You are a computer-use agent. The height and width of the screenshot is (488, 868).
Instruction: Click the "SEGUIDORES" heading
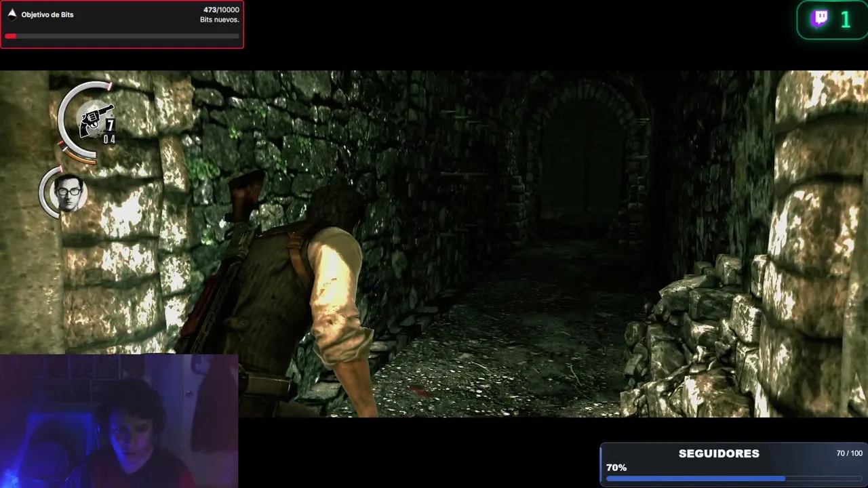(719, 453)
